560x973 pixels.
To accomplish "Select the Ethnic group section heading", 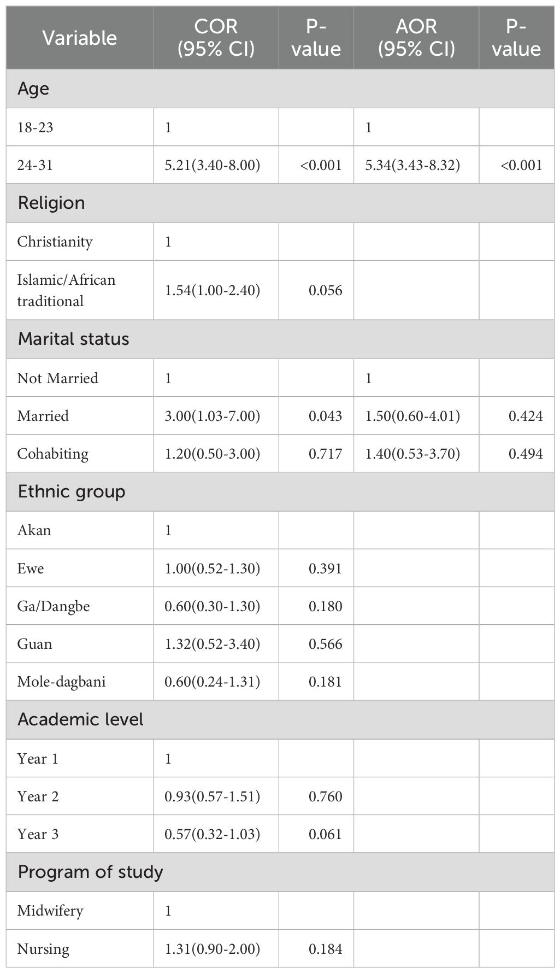I will tap(72, 491).
